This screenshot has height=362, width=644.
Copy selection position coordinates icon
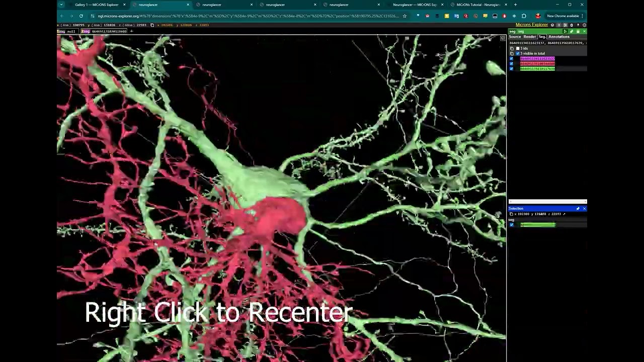511,214
